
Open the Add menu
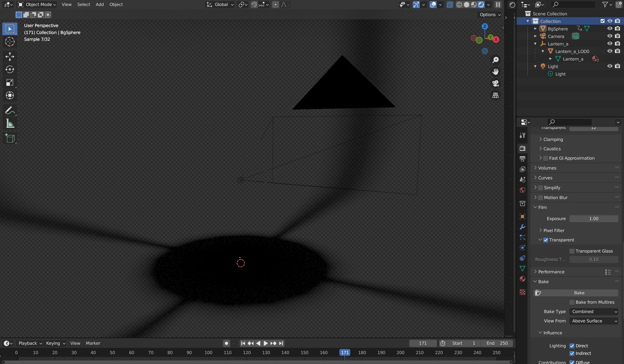click(99, 5)
